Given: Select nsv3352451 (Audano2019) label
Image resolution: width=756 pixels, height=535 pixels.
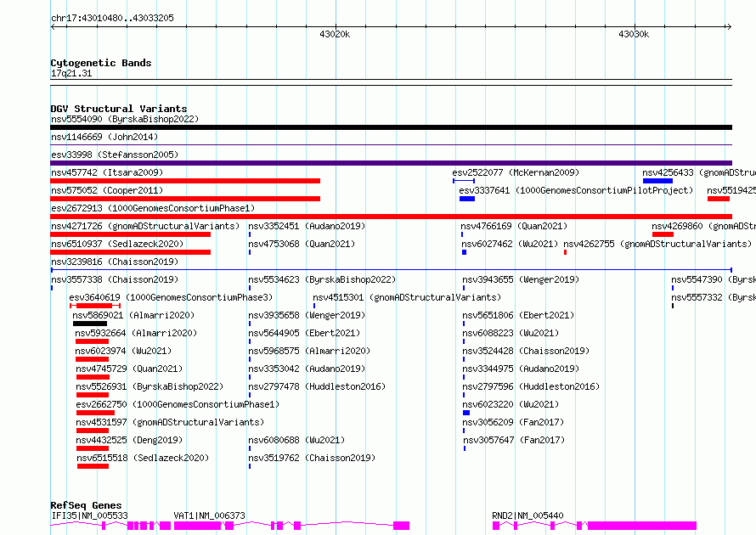Looking at the screenshot, I should tap(307, 226).
